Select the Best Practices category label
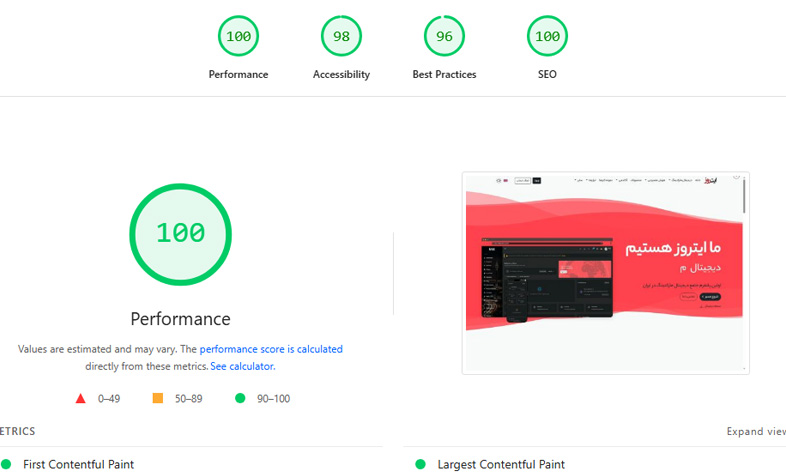The image size is (786, 473). [444, 74]
